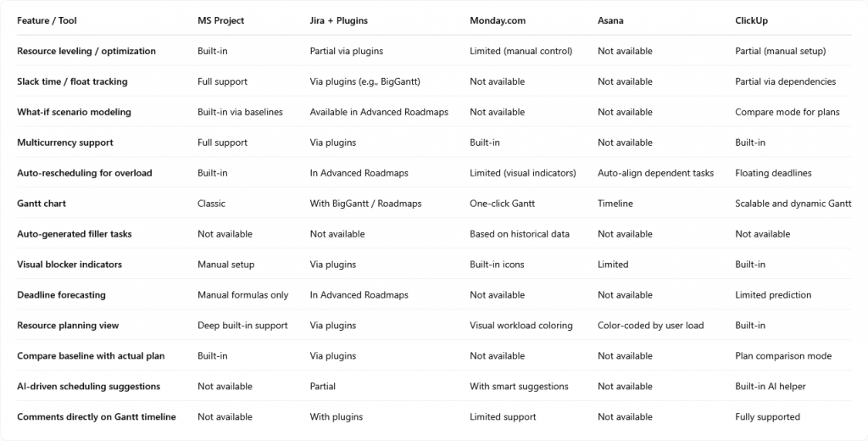
Task: Click the Multicurrency support row label
Action: click(65, 142)
